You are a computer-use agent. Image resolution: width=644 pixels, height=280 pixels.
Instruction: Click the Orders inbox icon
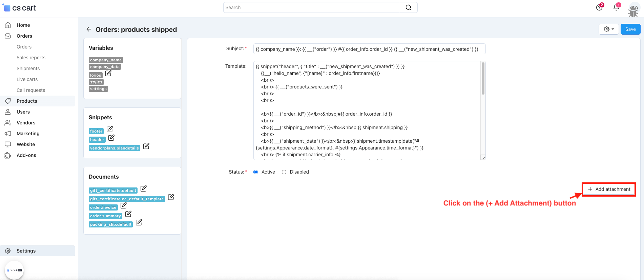pos(8,36)
